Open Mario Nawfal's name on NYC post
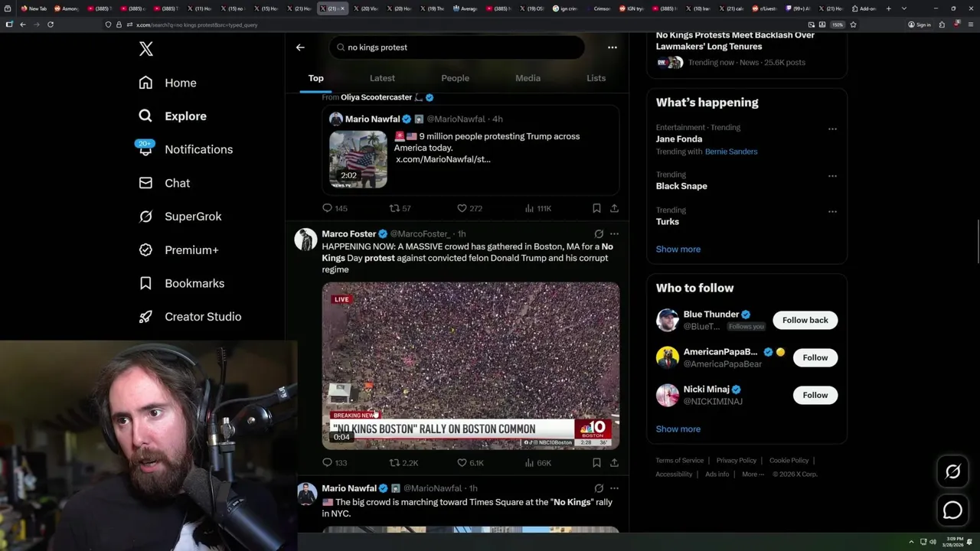 tap(349, 488)
